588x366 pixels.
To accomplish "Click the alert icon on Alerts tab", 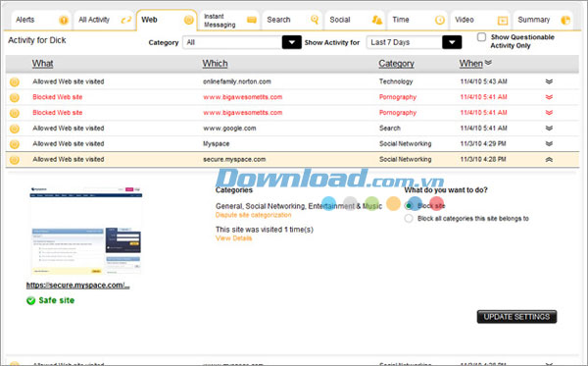I will coord(64,20).
